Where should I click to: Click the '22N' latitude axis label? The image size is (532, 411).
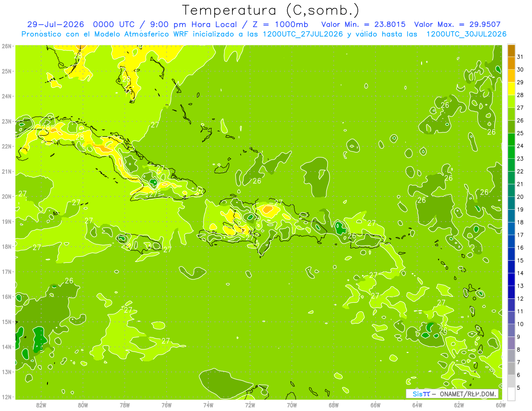click(x=6, y=146)
